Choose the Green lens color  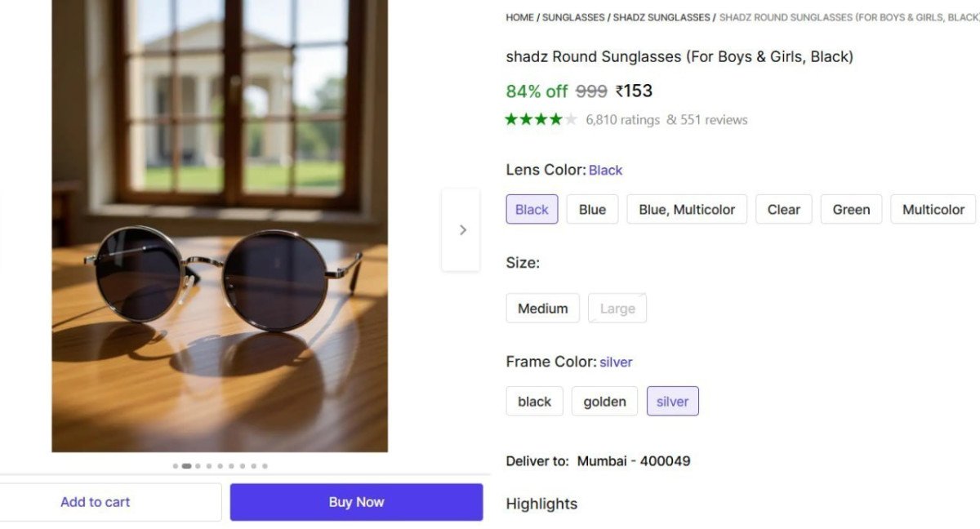[x=851, y=209]
